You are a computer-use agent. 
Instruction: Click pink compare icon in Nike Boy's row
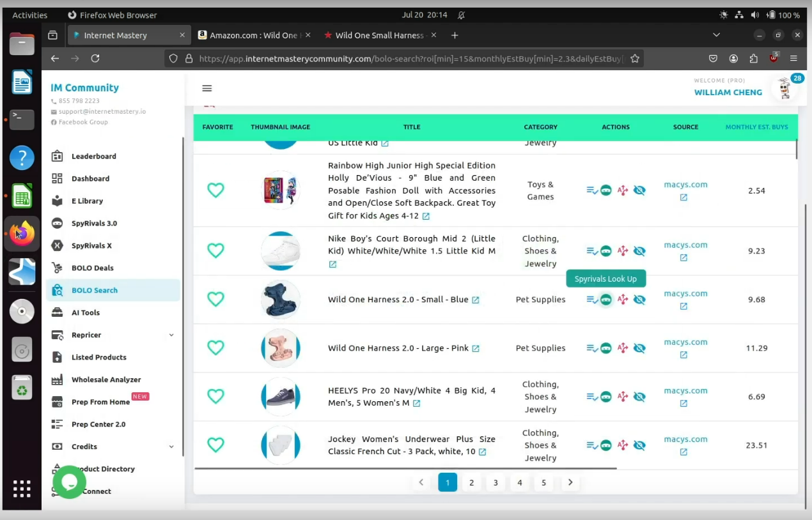(623, 251)
